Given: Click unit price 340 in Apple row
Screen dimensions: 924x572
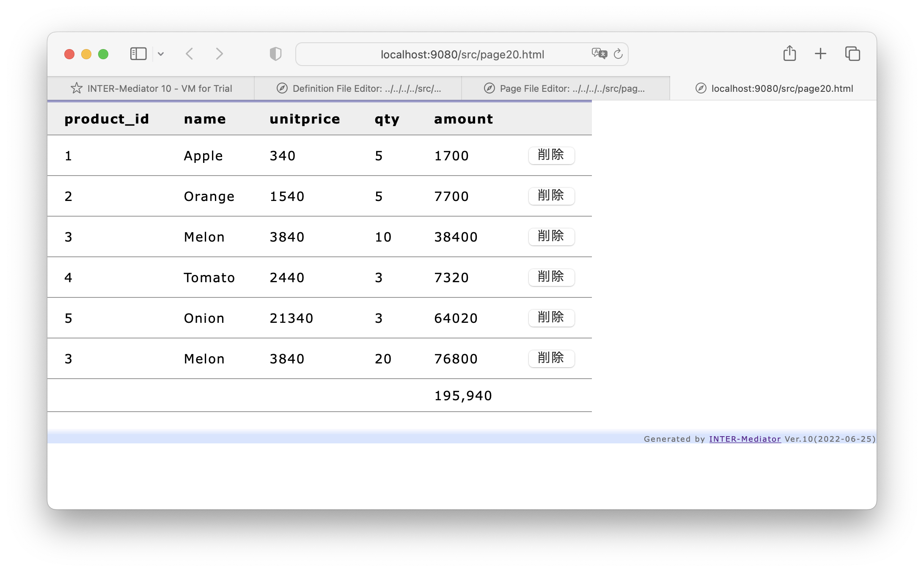Looking at the screenshot, I should pos(283,156).
